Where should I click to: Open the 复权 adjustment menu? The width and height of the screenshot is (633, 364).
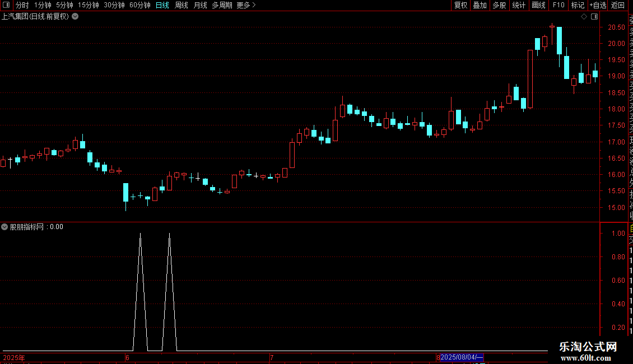click(x=460, y=5)
